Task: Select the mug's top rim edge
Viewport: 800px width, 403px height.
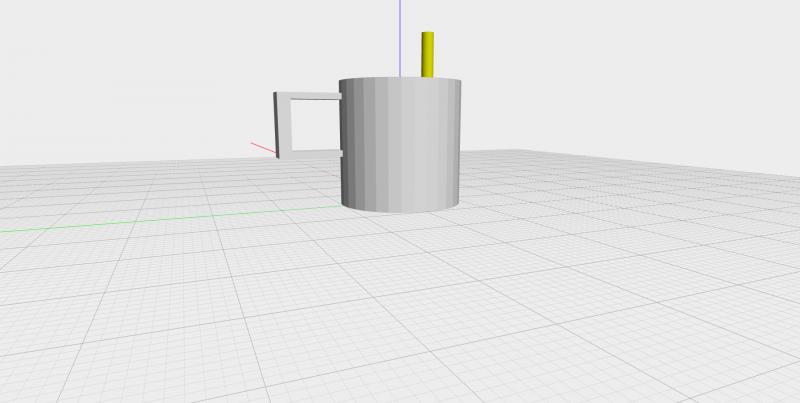Action: (x=400, y=76)
